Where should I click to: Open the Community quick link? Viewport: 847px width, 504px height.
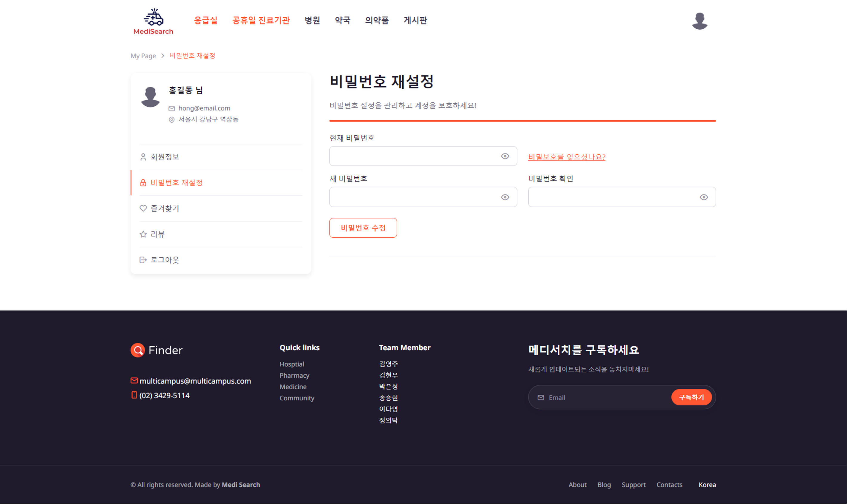(x=297, y=398)
